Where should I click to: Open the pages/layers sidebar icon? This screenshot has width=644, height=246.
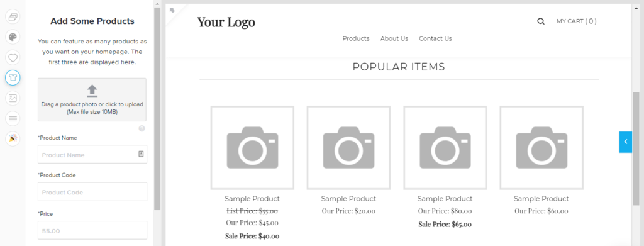click(13, 17)
